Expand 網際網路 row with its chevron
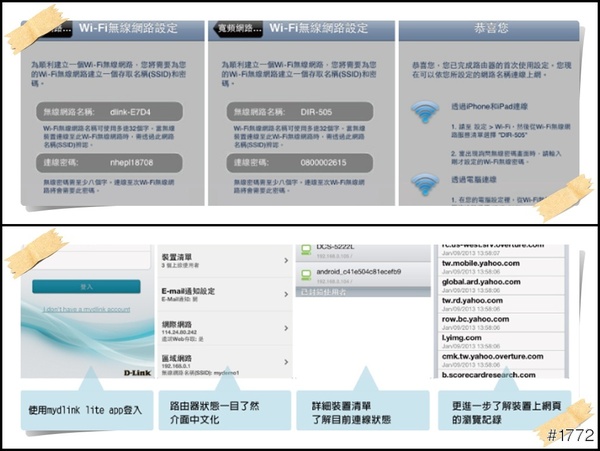 (x=286, y=328)
